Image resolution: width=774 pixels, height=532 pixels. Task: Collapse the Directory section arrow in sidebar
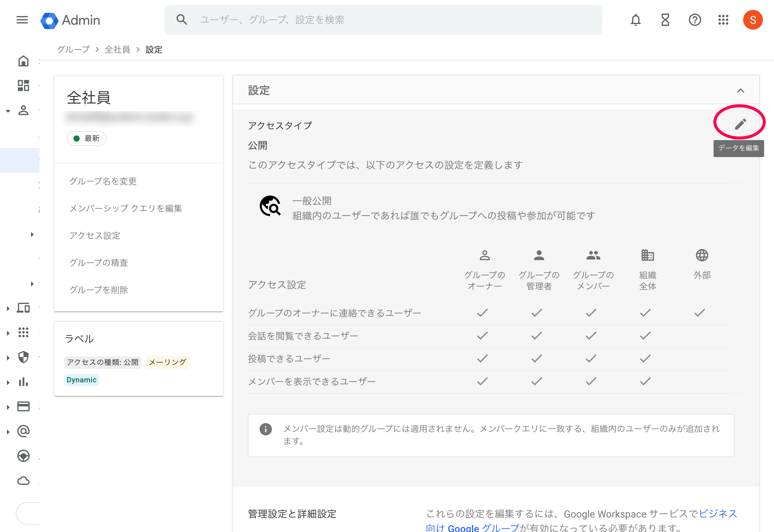click(8, 111)
